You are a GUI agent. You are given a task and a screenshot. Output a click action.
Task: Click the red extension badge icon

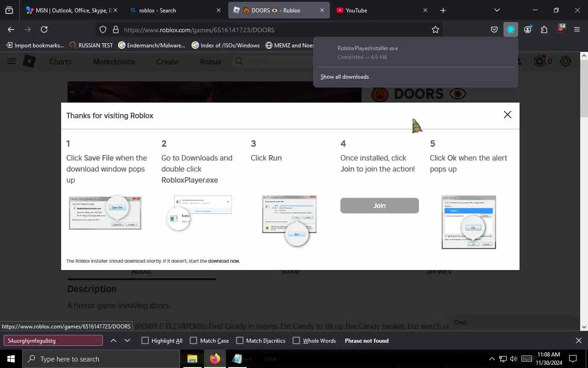561,29
